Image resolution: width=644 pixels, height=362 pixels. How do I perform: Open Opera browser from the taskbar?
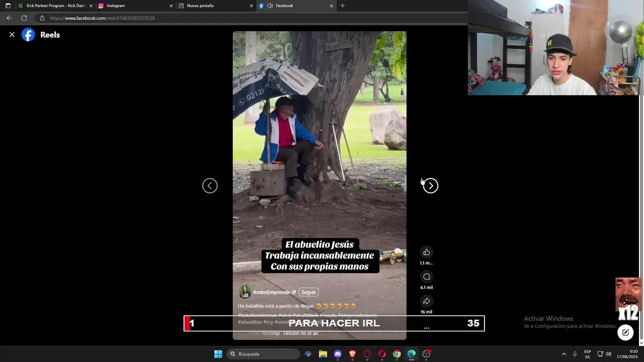pyautogui.click(x=382, y=354)
